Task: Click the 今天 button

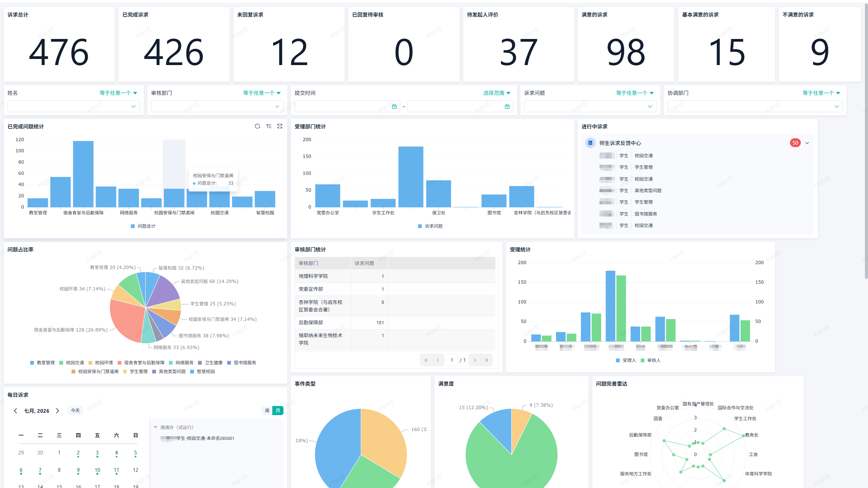Action: coord(75,410)
